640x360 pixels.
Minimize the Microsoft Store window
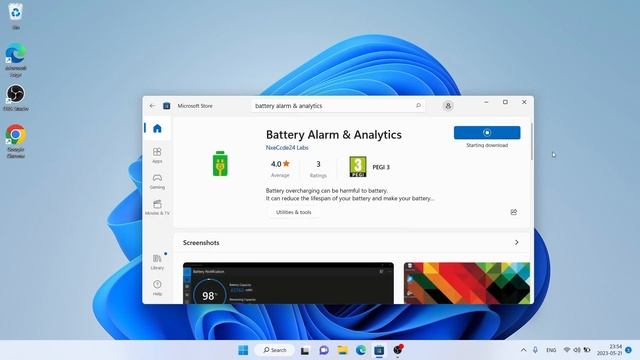pos(486,102)
